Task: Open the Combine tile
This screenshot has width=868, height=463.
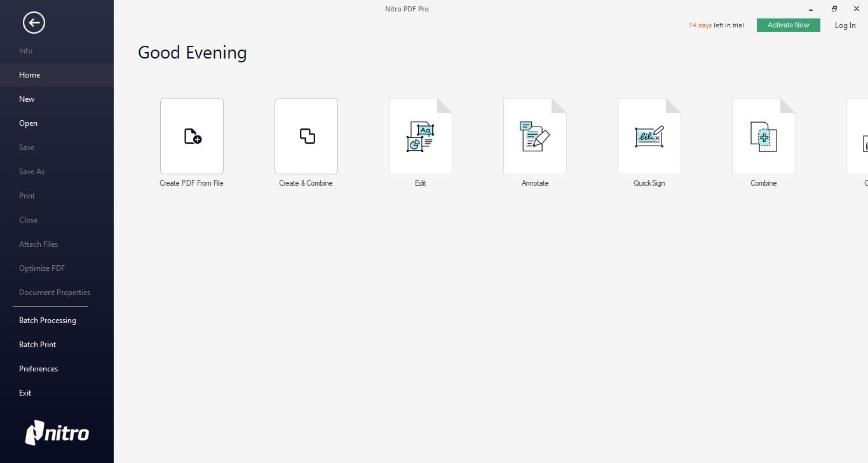Action: [764, 136]
